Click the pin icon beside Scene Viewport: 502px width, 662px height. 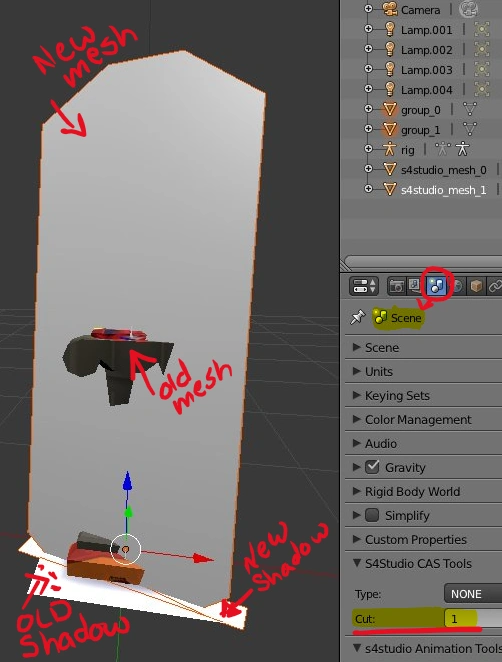pyautogui.click(x=358, y=317)
